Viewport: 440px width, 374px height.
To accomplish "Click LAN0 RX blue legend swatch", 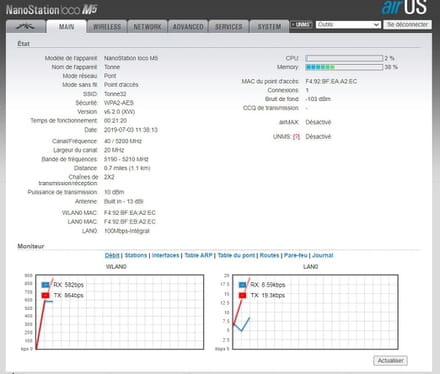I will pos(243,285).
